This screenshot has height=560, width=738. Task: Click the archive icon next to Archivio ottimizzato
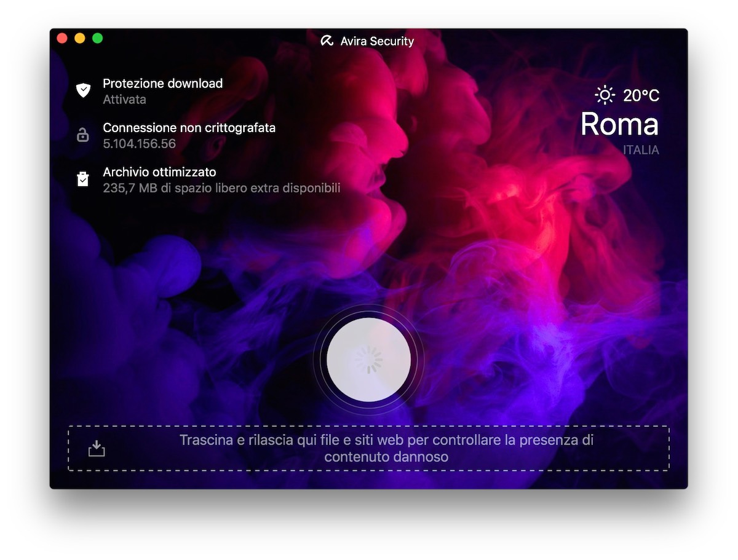(x=84, y=179)
